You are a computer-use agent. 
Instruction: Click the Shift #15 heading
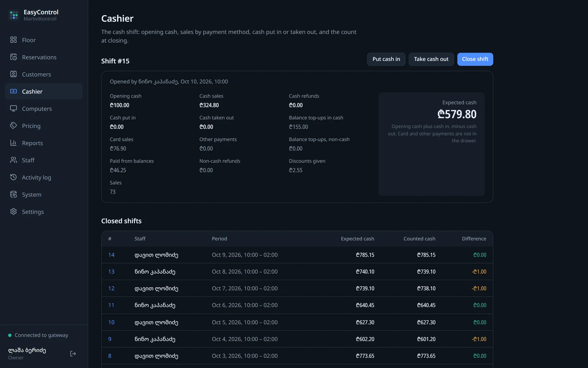tap(115, 61)
